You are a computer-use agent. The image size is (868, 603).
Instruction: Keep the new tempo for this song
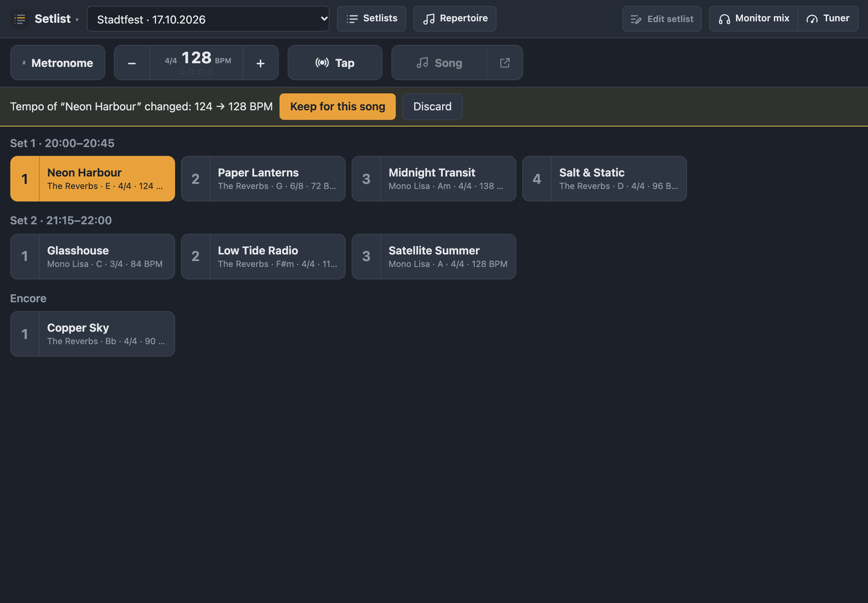coord(337,107)
